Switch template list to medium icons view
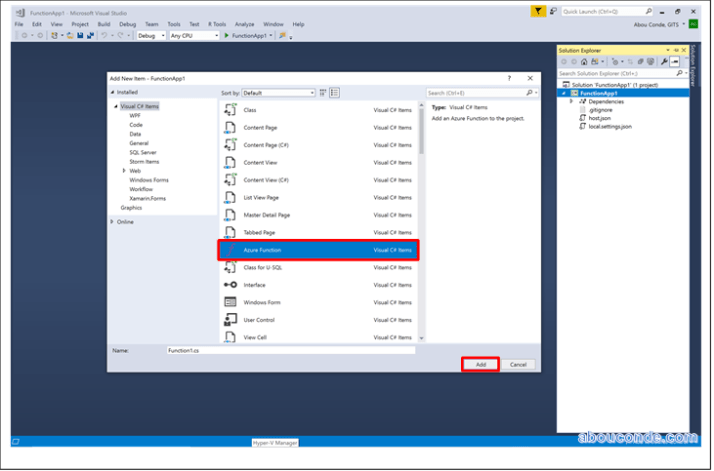The image size is (714, 471). click(x=335, y=92)
